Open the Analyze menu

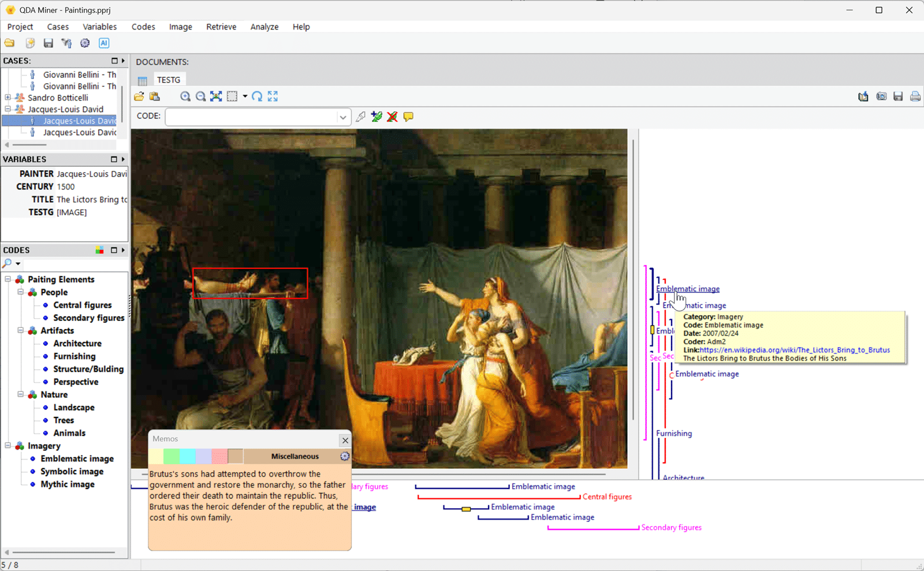[264, 27]
